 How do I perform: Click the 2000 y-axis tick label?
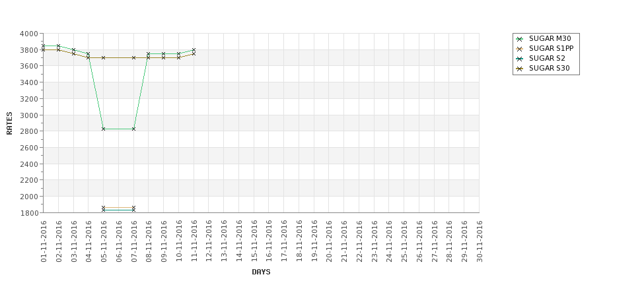tap(29, 197)
